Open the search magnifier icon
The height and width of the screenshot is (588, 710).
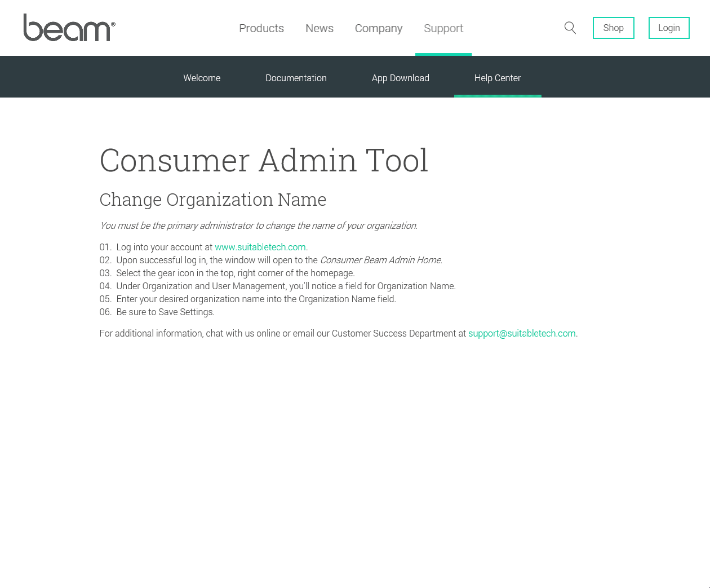coord(570,28)
